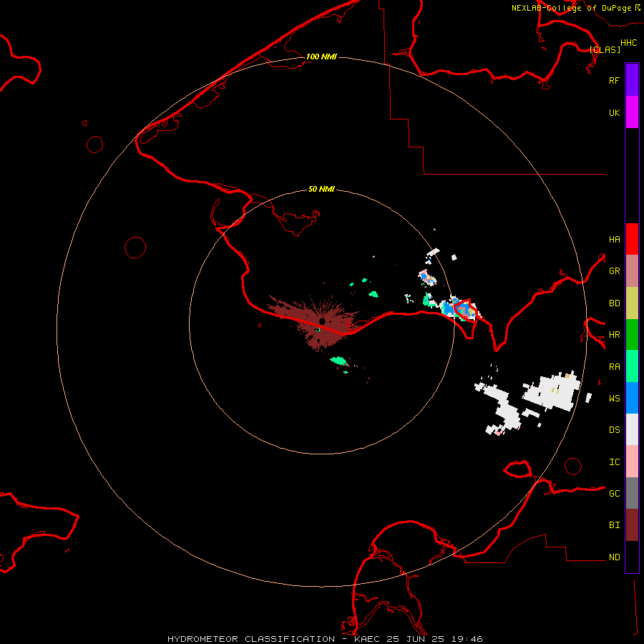Viewport: 644px width, 644px height.
Task: Click the IC legend label
Action: 614,462
